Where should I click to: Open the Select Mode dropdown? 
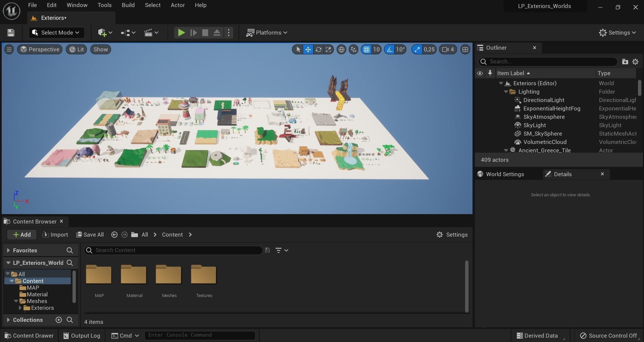56,33
